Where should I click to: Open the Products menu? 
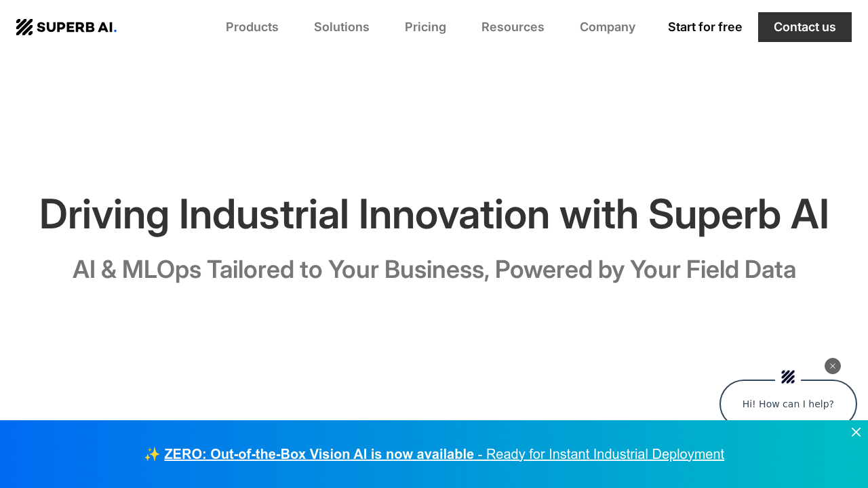coord(252,27)
